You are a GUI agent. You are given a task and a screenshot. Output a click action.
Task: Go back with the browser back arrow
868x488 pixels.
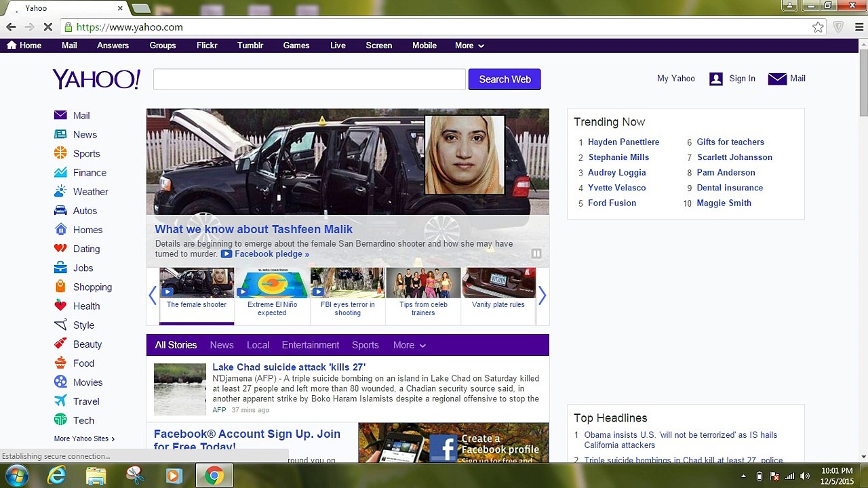[11, 27]
